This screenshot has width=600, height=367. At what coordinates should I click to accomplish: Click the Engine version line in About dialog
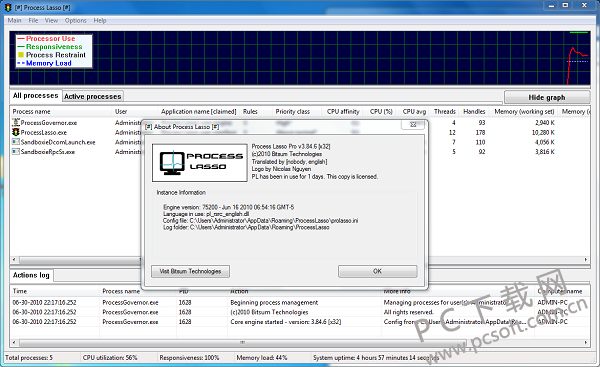point(228,207)
